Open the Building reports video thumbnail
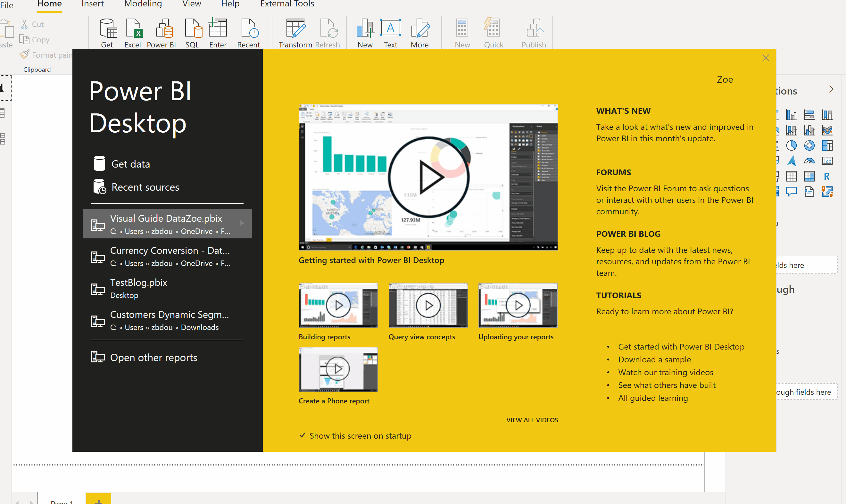The image size is (846, 504). [x=338, y=305]
